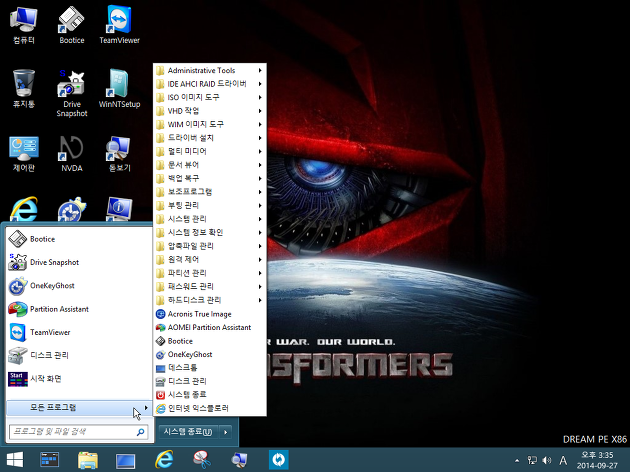Select the Drive Snapshot desktop shortcut
The image size is (630, 472).
(72, 94)
